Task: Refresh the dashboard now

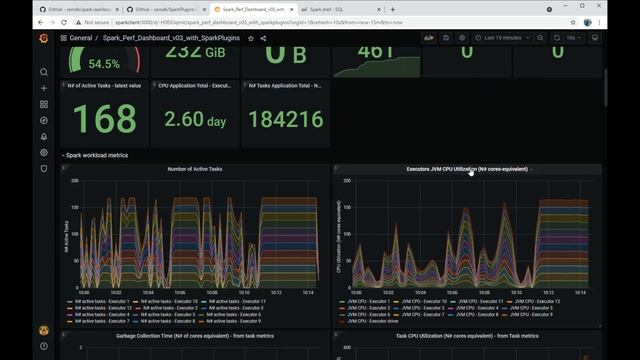Action: pos(557,38)
